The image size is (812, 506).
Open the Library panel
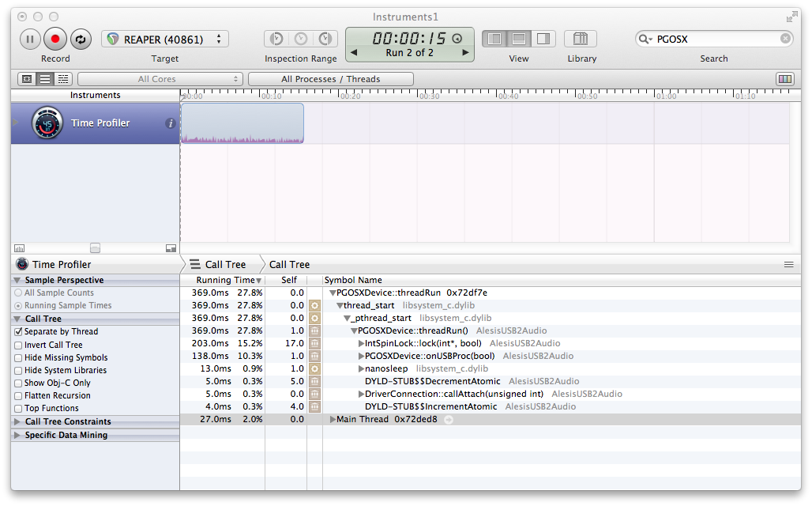(581, 39)
